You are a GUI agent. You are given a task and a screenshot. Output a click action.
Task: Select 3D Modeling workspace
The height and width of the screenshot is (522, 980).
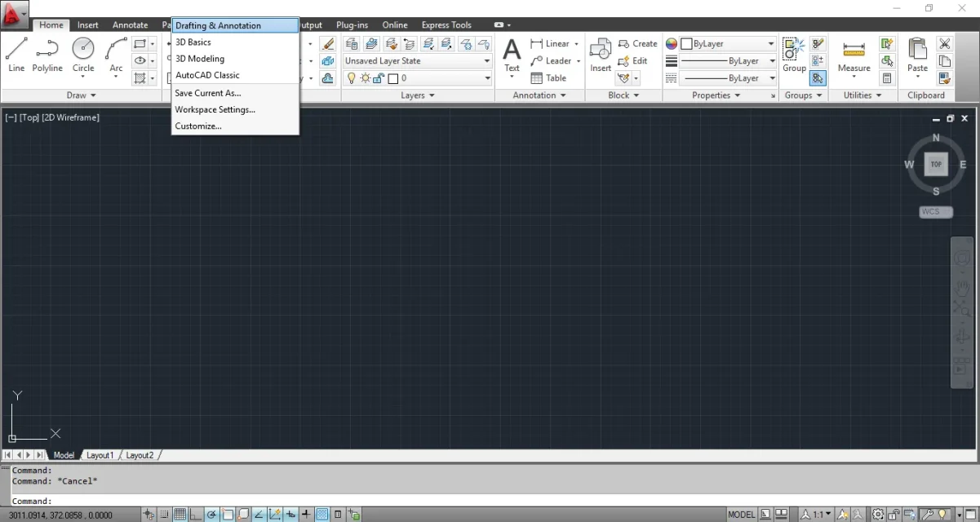(235, 59)
